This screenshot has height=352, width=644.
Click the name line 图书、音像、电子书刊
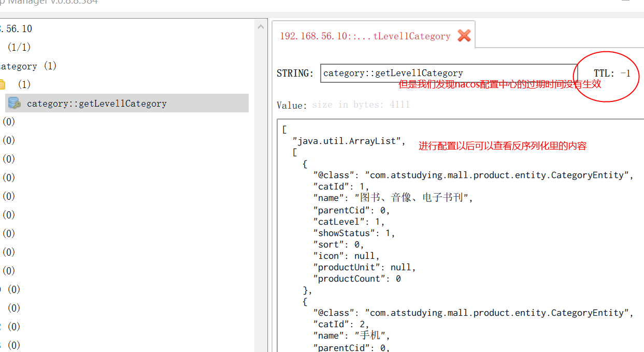click(x=393, y=198)
